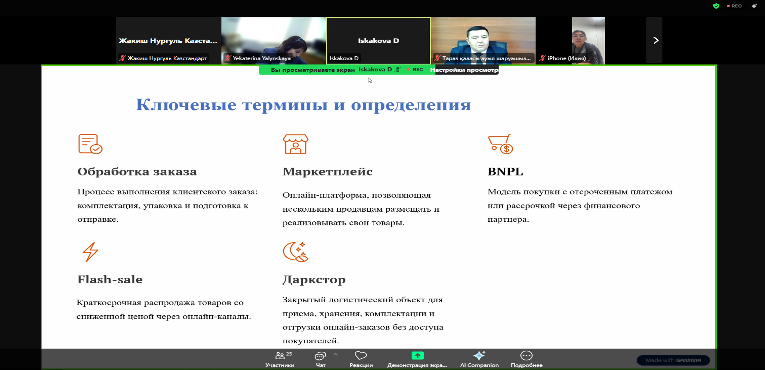Click the BNPL description paragraph
The height and width of the screenshot is (370, 765).
point(581,206)
